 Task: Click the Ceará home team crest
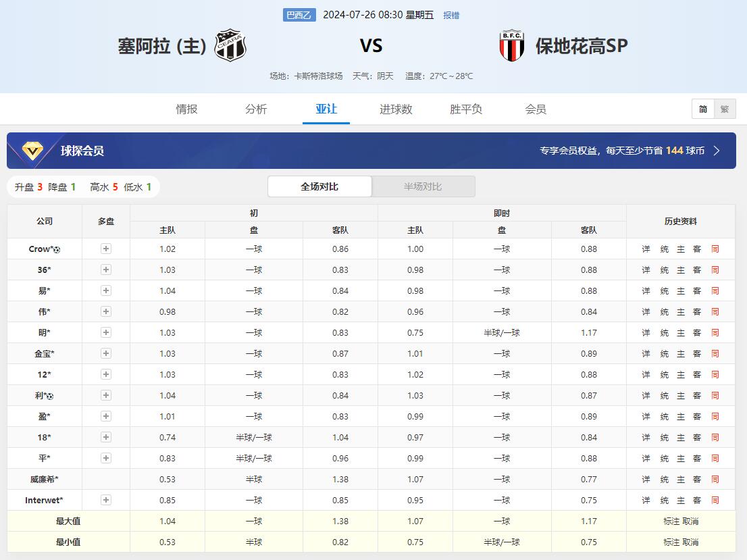tap(230, 46)
